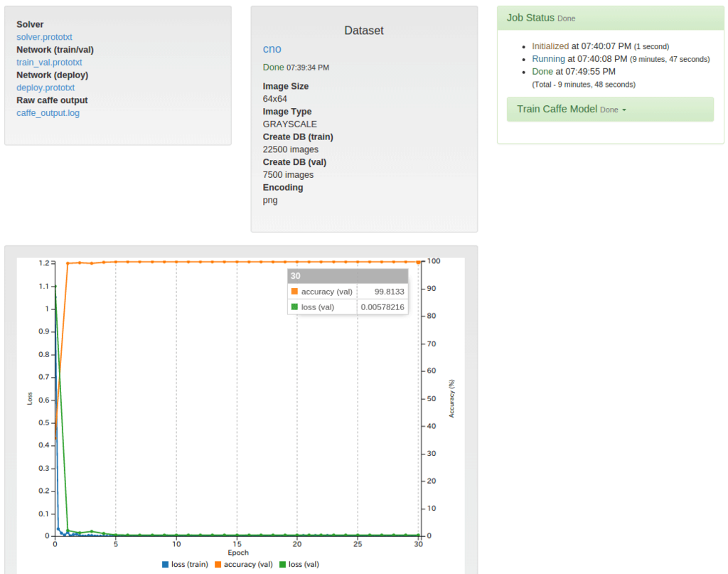Image resolution: width=728 pixels, height=574 pixels.
Task: Toggle accuracy (val) series in legend
Action: click(243, 564)
